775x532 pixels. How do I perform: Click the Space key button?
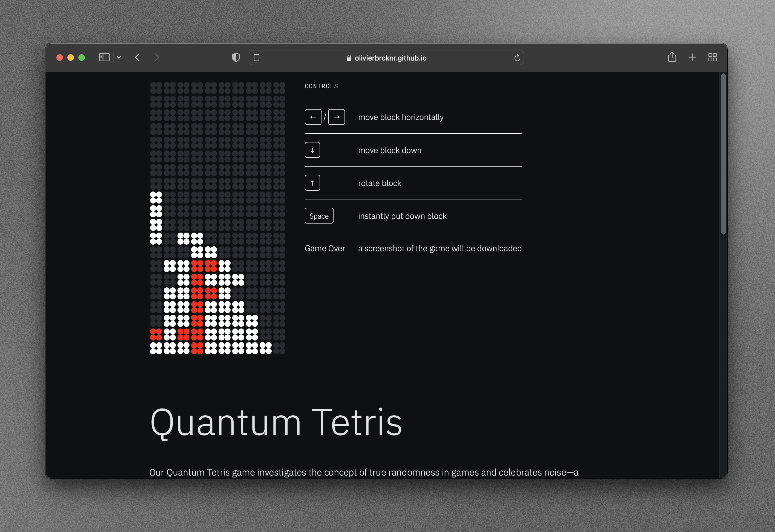tap(319, 216)
